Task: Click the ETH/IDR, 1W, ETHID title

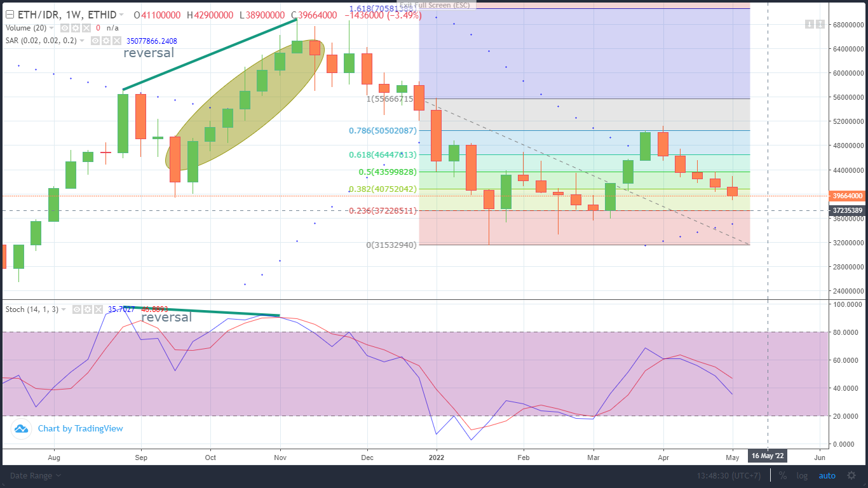Action: coord(67,15)
